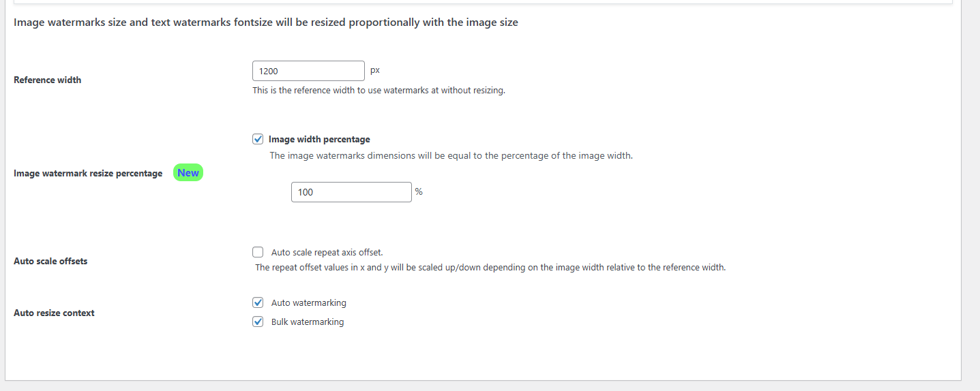This screenshot has height=391, width=980.
Task: Click the % unit beside percentage field
Action: (419, 192)
